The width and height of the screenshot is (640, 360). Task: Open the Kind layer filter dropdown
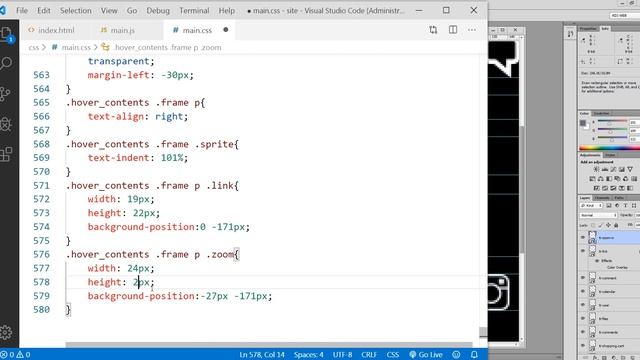[591, 205]
